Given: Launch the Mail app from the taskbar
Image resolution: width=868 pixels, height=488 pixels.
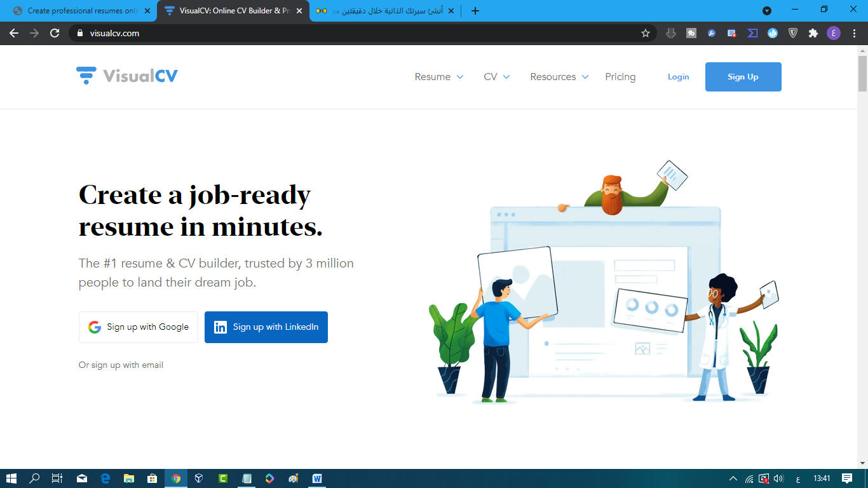Looking at the screenshot, I should click(x=82, y=478).
